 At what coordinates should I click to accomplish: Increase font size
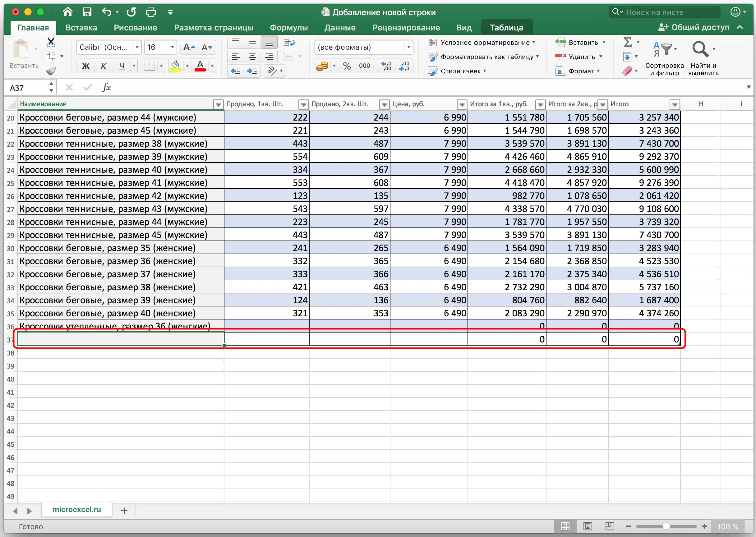189,47
